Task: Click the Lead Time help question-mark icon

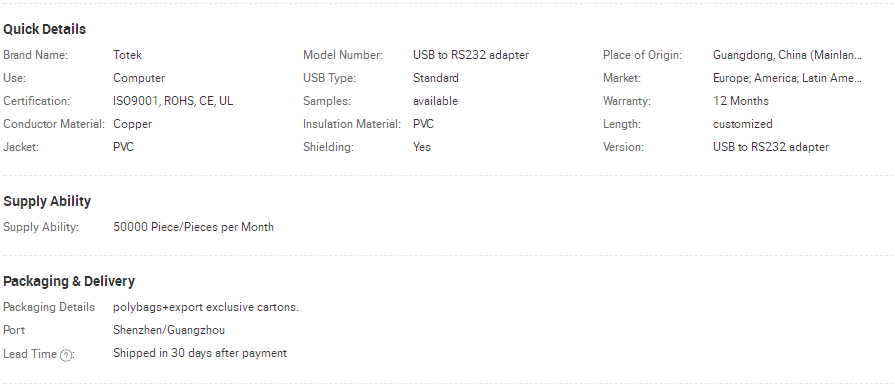Action: 66,355
